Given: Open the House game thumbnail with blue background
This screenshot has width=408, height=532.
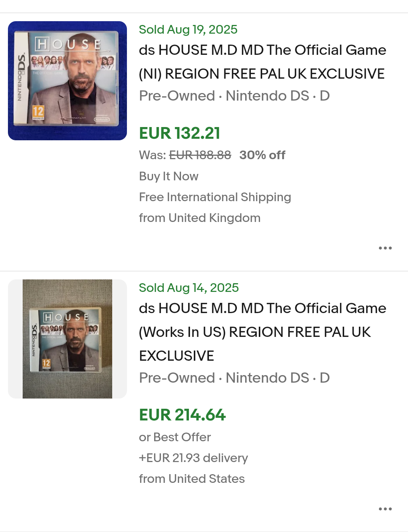Looking at the screenshot, I should [67, 81].
